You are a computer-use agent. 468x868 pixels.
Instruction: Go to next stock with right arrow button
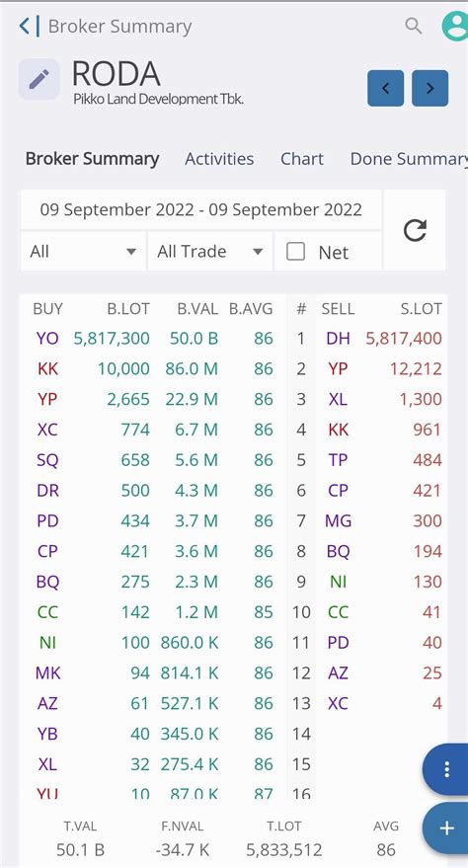[429, 88]
